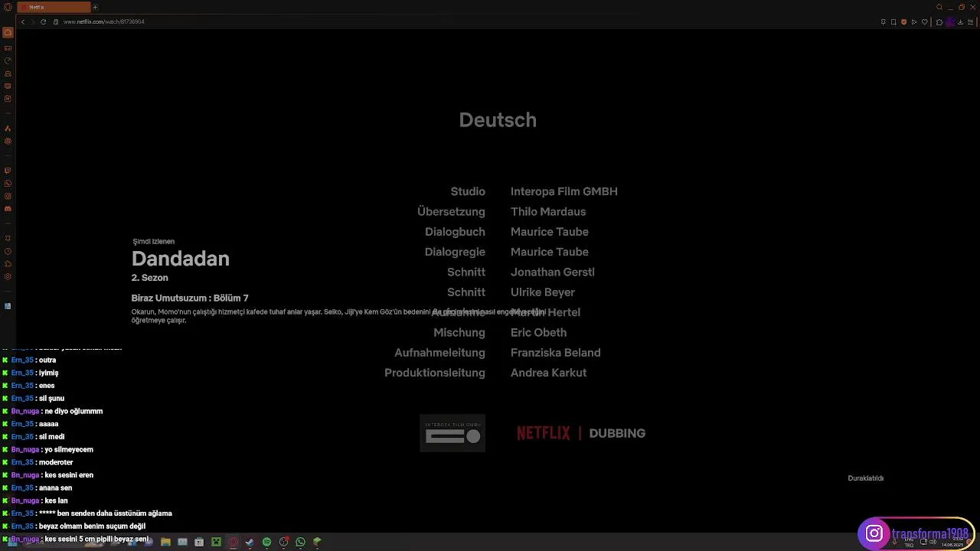Open the sidebar Instagram icon

pyautogui.click(x=8, y=196)
